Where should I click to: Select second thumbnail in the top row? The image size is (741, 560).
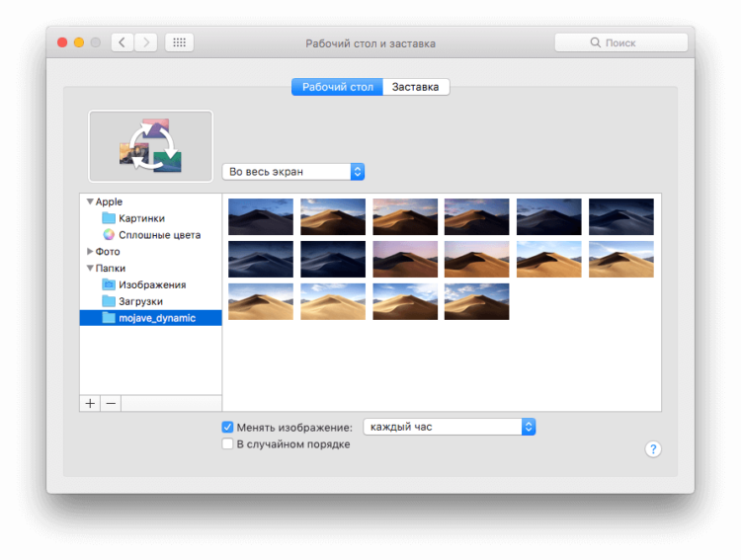click(333, 217)
